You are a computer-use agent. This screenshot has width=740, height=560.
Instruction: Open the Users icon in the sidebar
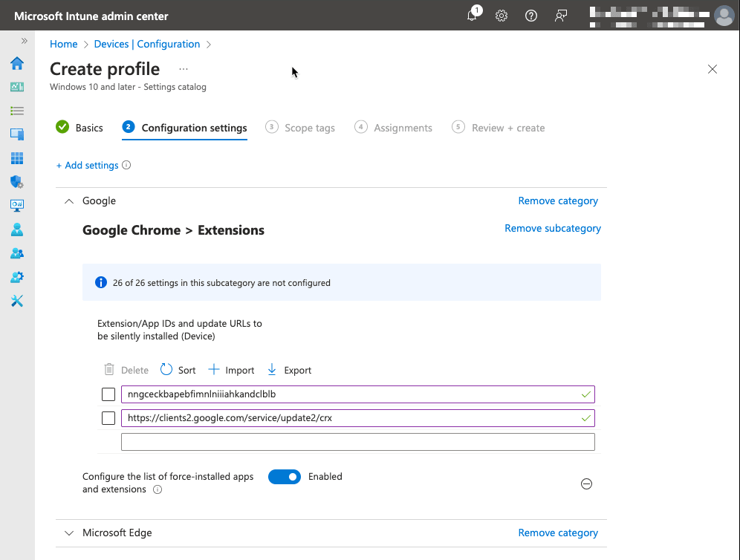click(x=16, y=229)
